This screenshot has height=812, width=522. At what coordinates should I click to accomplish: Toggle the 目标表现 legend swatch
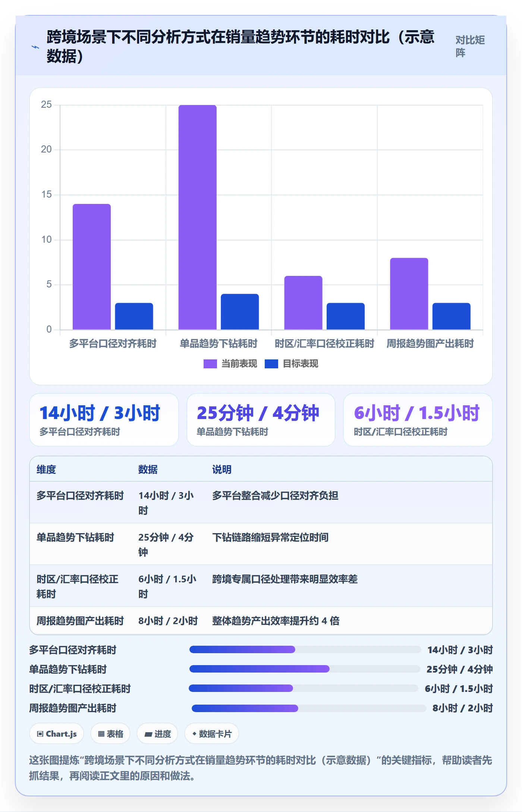point(271,364)
